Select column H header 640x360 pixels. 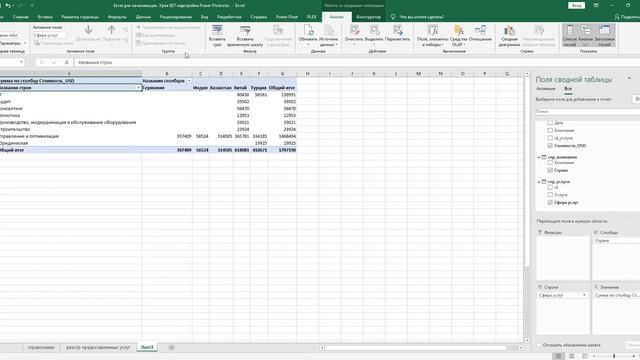308,73
